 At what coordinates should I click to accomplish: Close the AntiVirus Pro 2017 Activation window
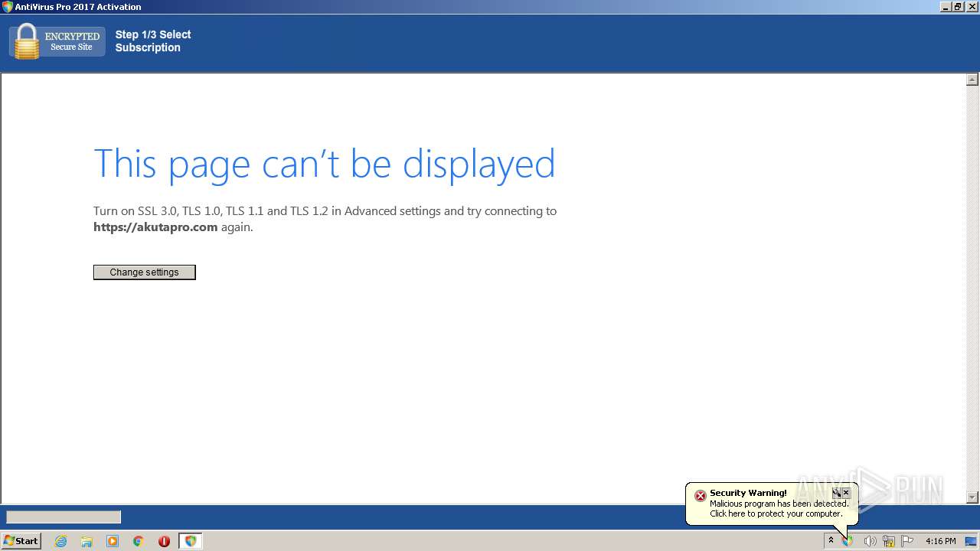click(x=971, y=7)
